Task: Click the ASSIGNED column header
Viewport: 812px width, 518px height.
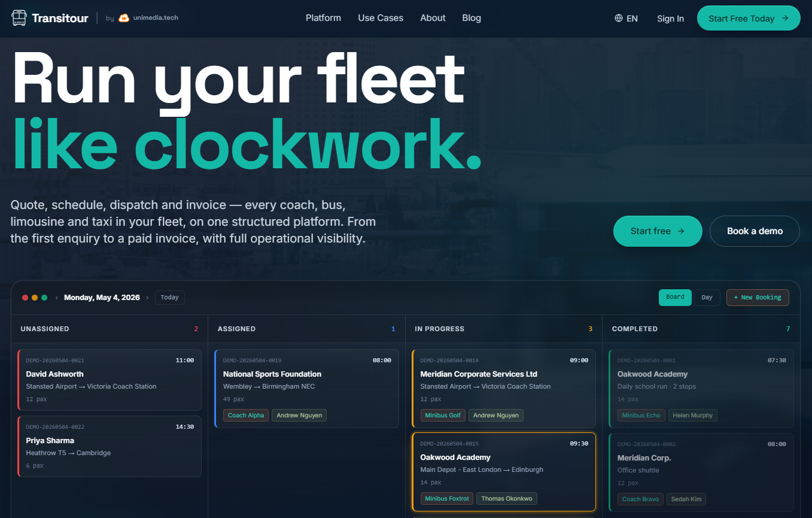Action: pos(236,329)
